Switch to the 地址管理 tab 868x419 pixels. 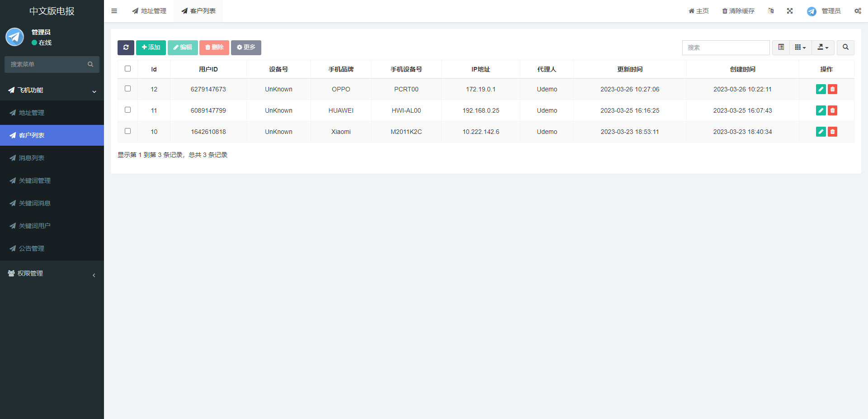click(x=149, y=11)
